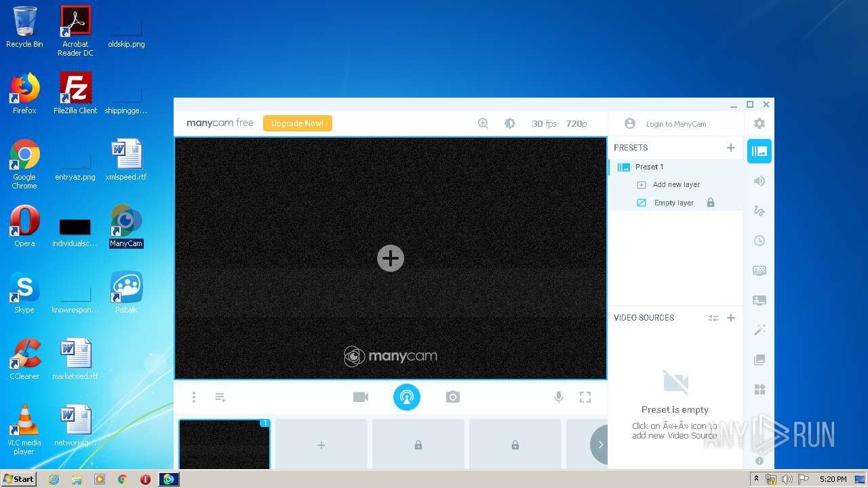Viewport: 868px width, 488px height.
Task: Click the info icon in the sidebar
Action: [759, 461]
